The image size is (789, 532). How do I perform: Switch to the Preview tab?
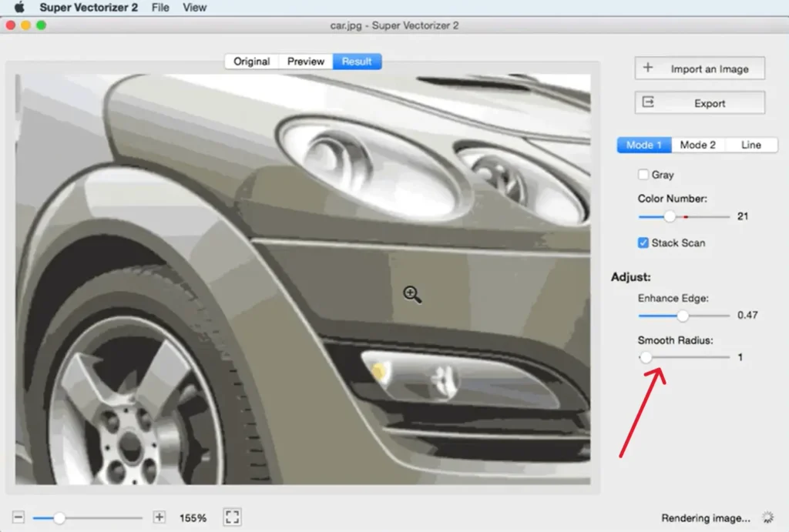[x=305, y=62]
